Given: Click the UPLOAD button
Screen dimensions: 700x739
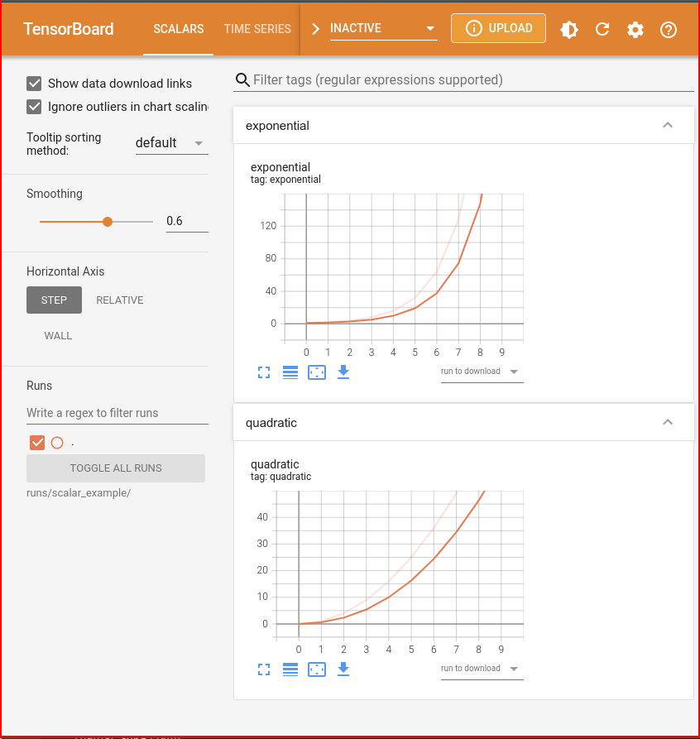Looking at the screenshot, I should (x=498, y=28).
